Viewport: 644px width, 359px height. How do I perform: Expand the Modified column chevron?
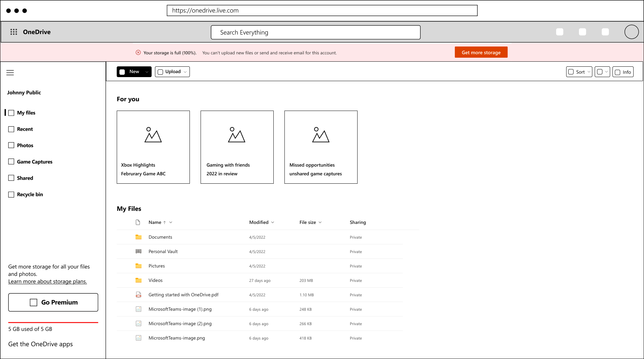coord(273,223)
